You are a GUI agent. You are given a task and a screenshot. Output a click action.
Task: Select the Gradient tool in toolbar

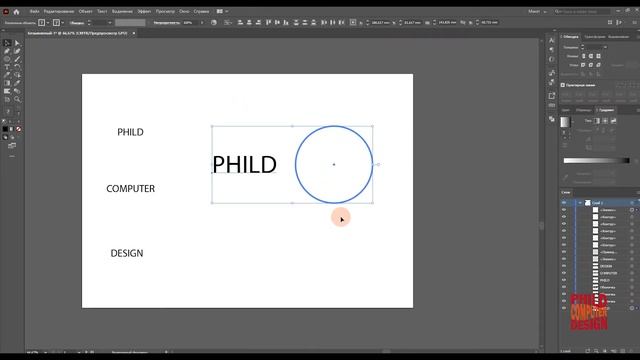pyautogui.click(x=7, y=83)
